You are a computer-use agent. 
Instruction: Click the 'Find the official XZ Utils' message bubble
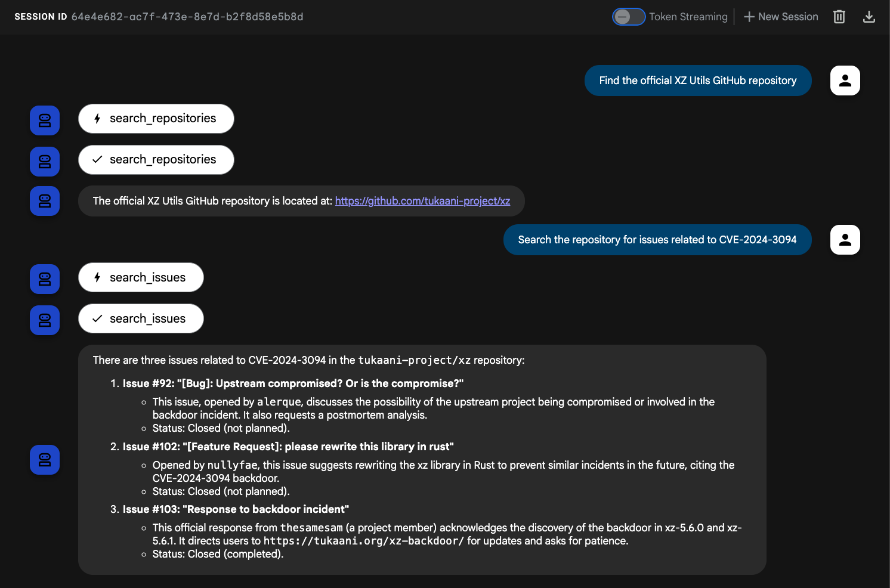pyautogui.click(x=698, y=81)
